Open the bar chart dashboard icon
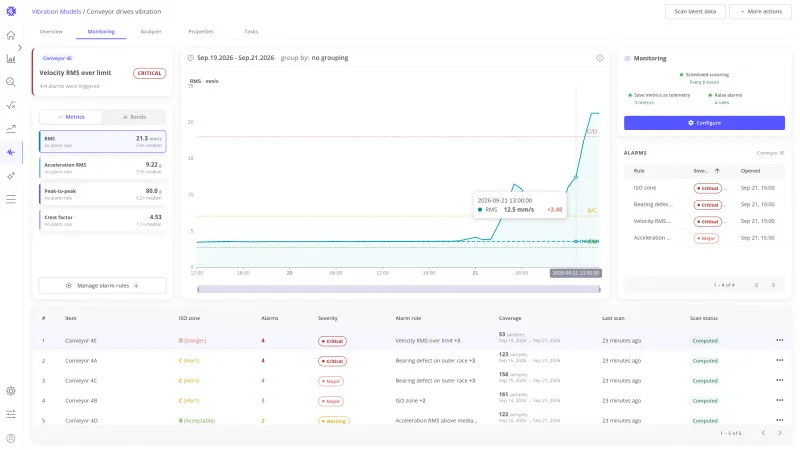The height and width of the screenshot is (450, 800). click(11, 59)
